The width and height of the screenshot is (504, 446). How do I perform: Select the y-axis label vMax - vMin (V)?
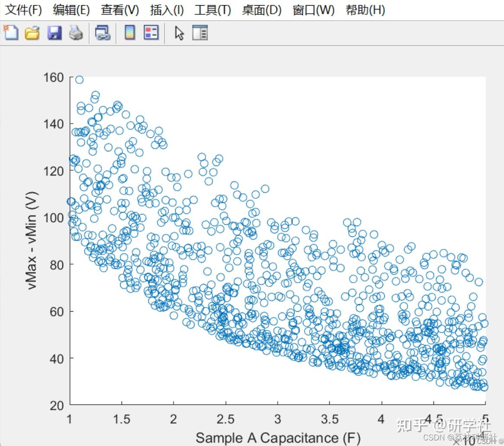32,240
